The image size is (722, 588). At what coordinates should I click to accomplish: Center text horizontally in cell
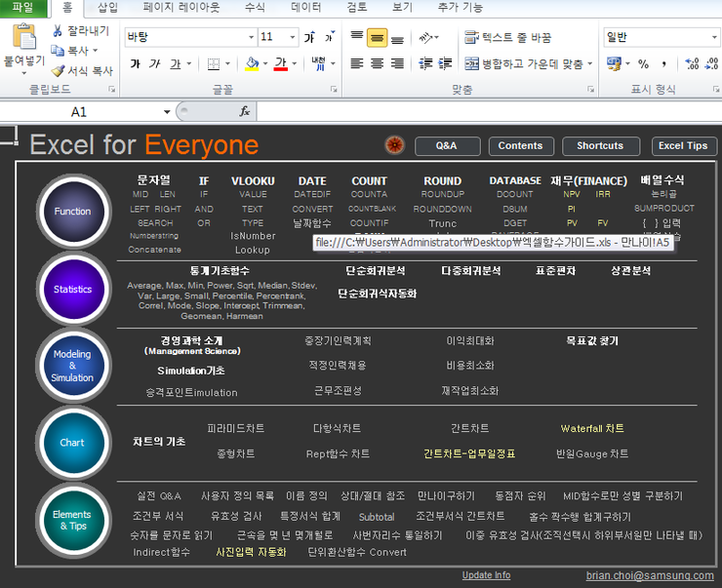pyautogui.click(x=378, y=63)
